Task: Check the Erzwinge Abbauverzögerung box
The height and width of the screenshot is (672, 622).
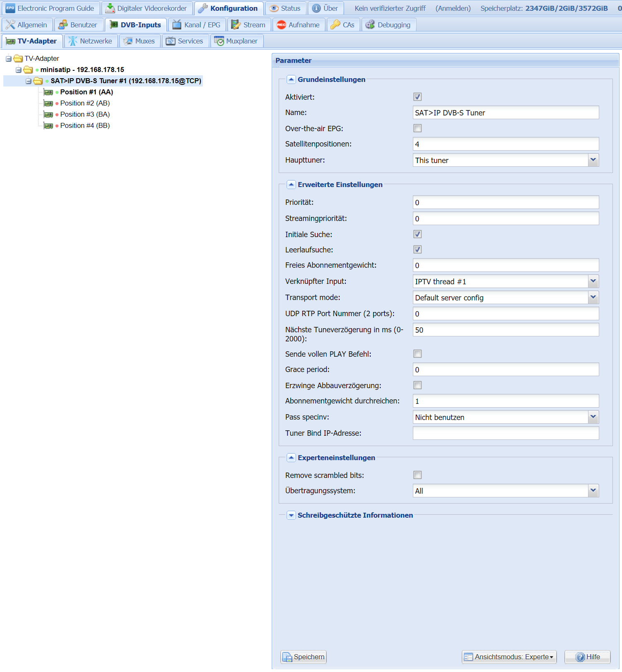Action: click(x=417, y=385)
